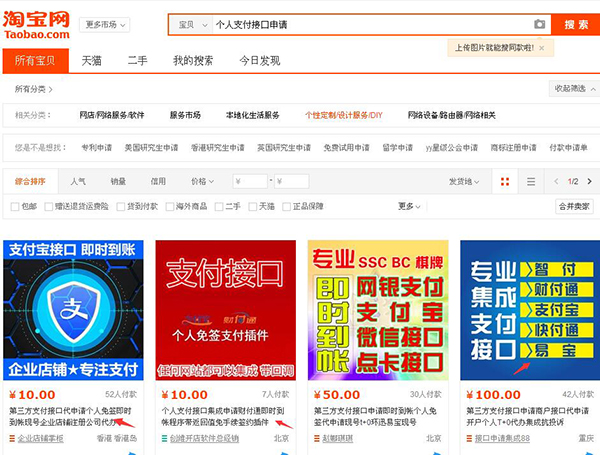Dismiss the upload picture tooltip

coord(541,48)
